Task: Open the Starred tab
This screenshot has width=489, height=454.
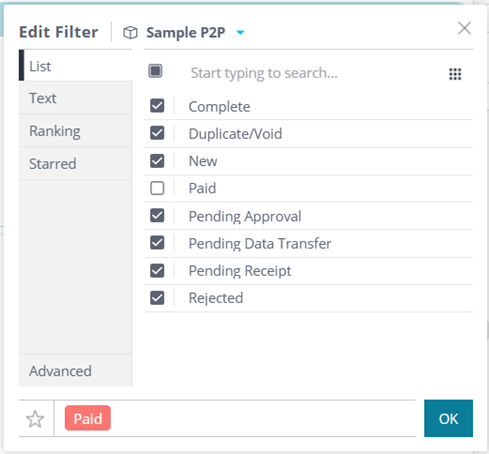Action: pyautogui.click(x=76, y=164)
